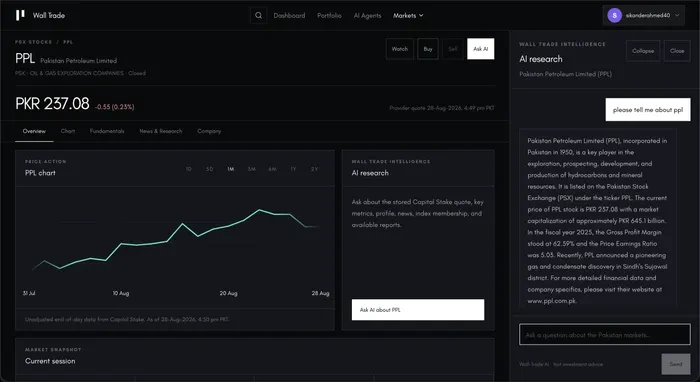Select the 1M chart range
The height and width of the screenshot is (382, 700).
point(230,169)
